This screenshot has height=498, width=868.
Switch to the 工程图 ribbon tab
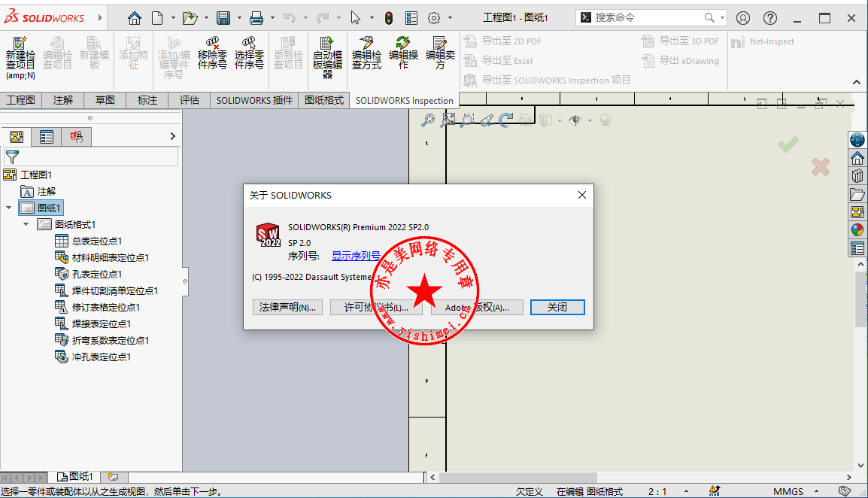(x=20, y=100)
